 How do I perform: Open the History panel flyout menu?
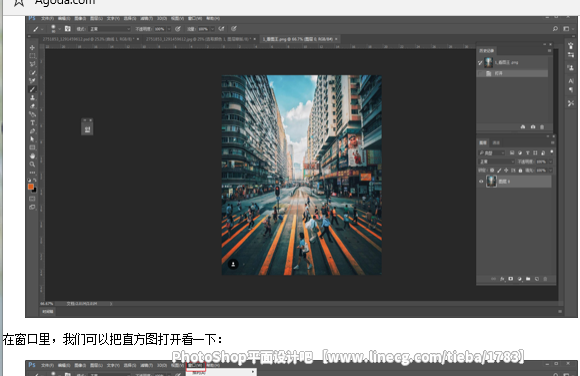550,50
